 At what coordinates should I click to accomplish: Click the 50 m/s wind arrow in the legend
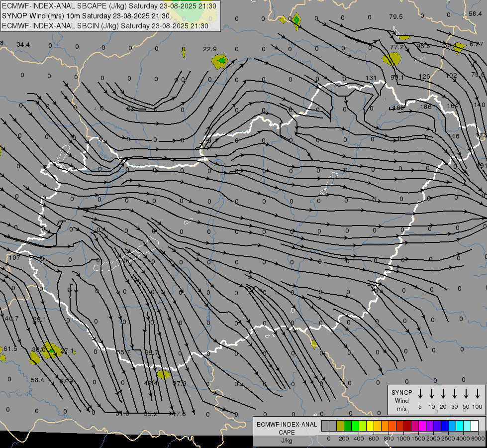(466, 393)
